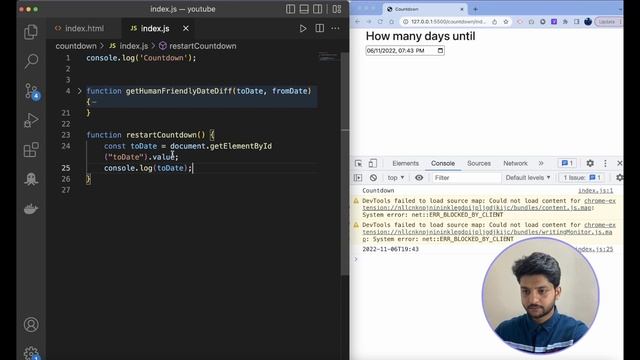The height and width of the screenshot is (360, 640).
Task: Click the index.js breadcrumb item
Action: click(x=129, y=46)
